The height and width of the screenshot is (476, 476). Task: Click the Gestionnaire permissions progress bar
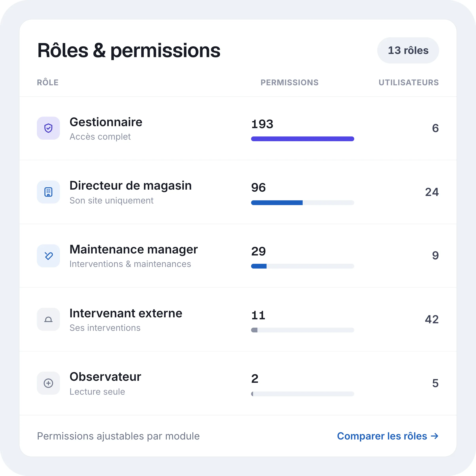302,139
